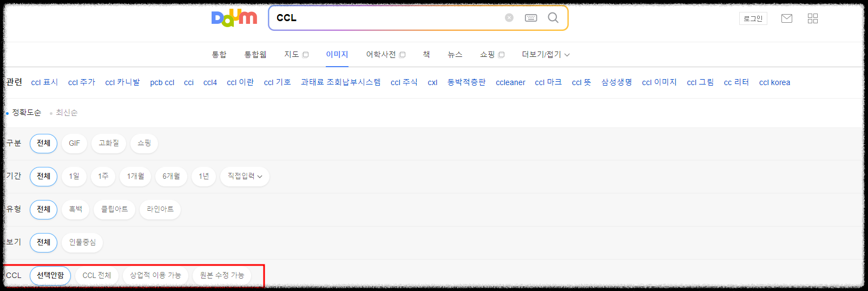Select 전체 in the 기간 row
This screenshot has width=868, height=291.
(43, 177)
